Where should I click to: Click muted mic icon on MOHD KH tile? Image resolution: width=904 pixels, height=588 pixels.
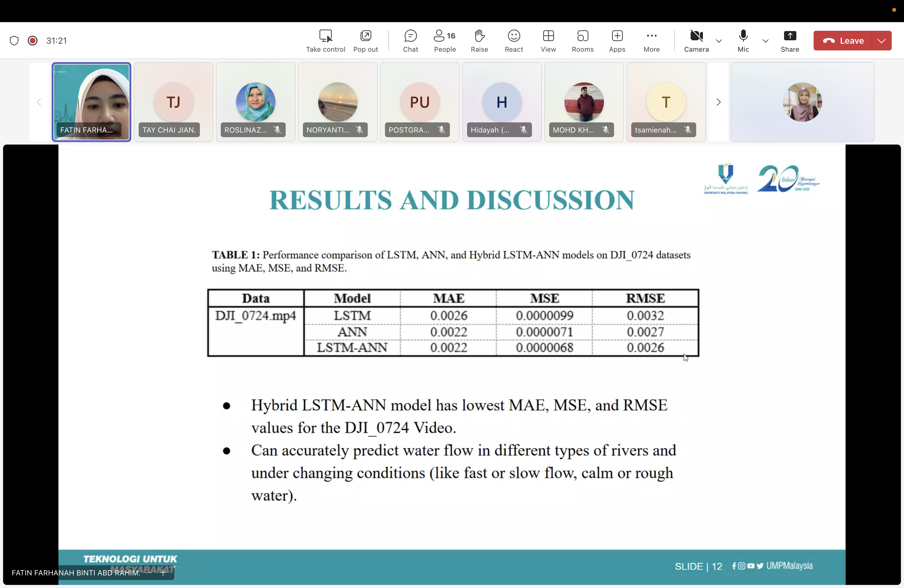click(606, 130)
